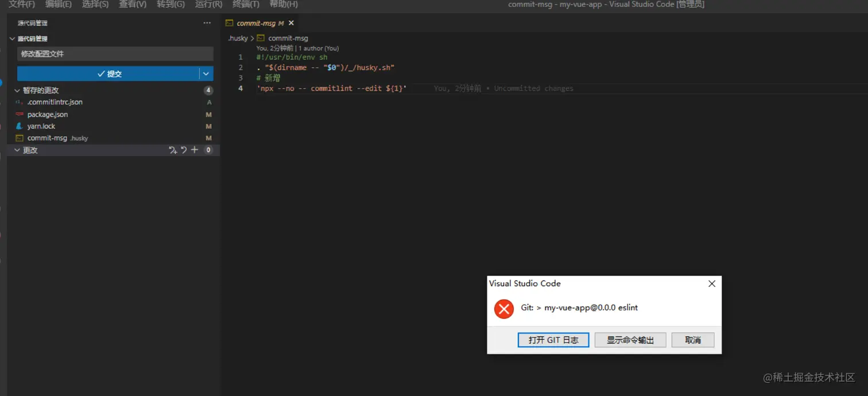The width and height of the screenshot is (868, 396).
Task: Click code line 1 shebang text
Action: (292, 57)
